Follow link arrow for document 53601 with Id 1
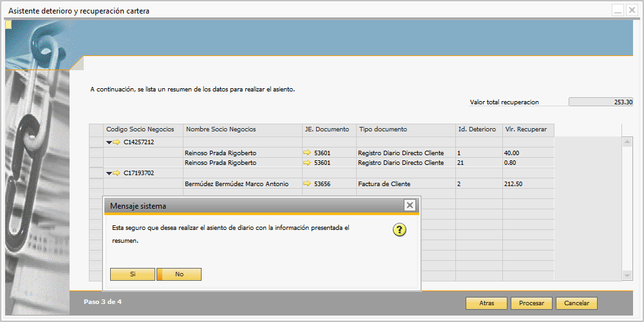Screen dimensions: 644x322 click(x=307, y=153)
